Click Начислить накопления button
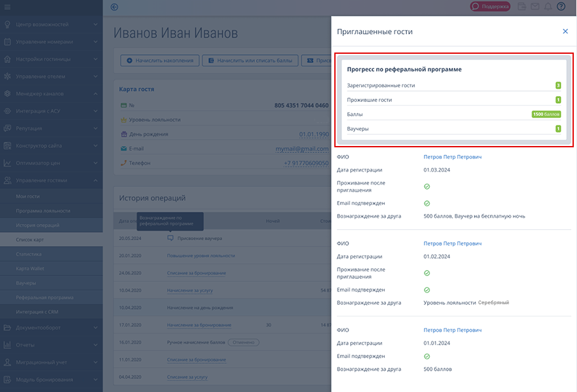Viewport: 577px width, 392px height. 159,60
